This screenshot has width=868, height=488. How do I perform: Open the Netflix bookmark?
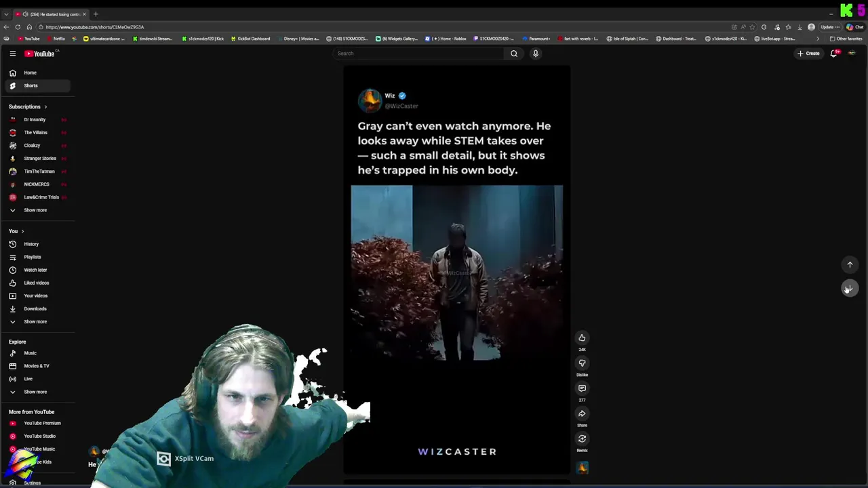point(56,39)
